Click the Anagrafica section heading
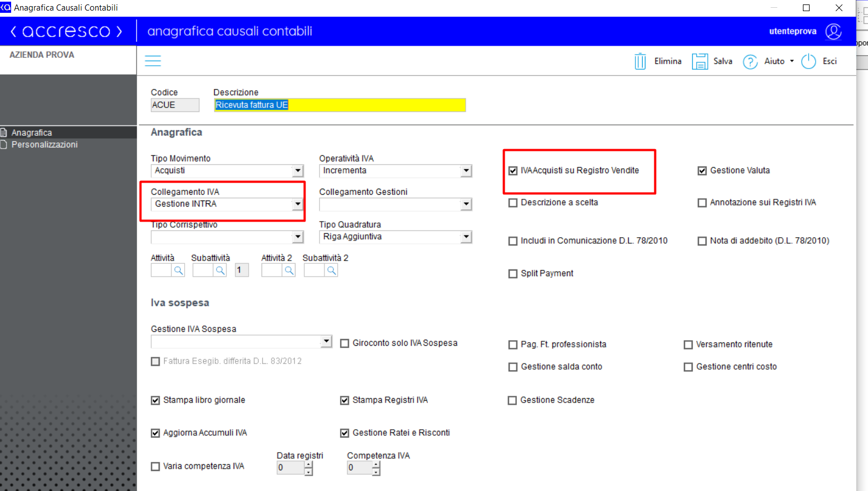Viewport: 868px width, 491px height. [176, 132]
